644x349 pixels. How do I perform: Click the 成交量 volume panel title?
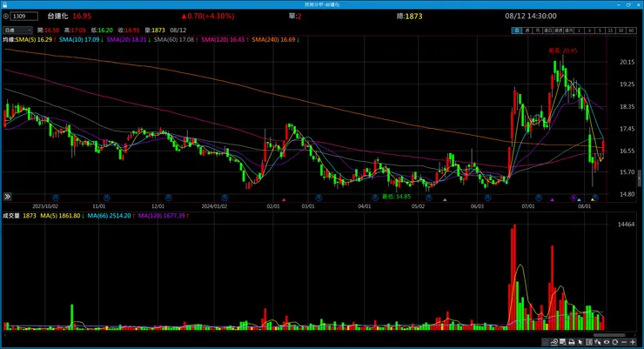click(11, 216)
